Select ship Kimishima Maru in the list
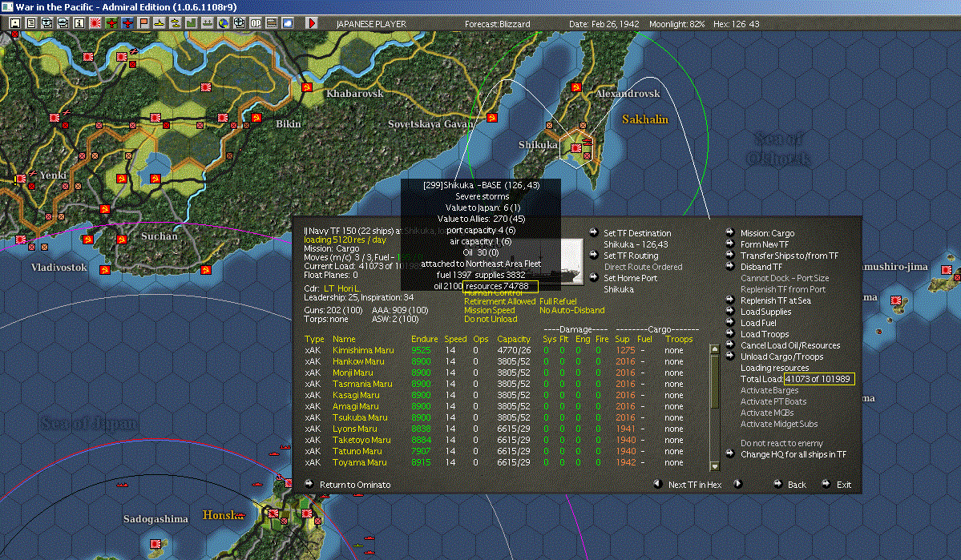Viewport: 961px width, 560px height. [x=363, y=350]
